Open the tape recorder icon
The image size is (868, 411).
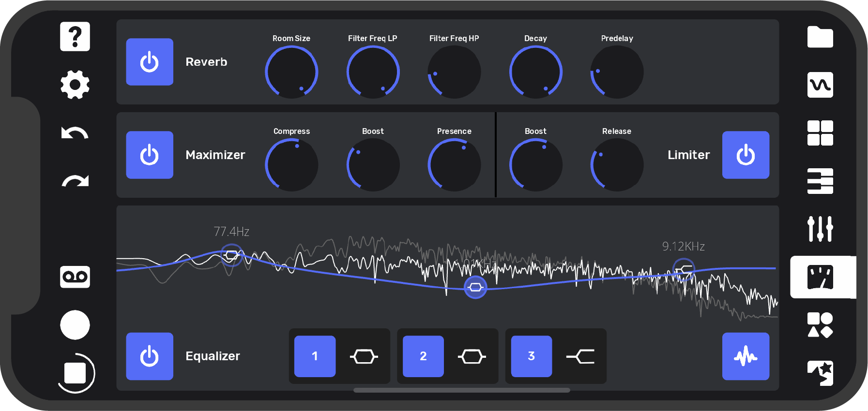click(75, 277)
